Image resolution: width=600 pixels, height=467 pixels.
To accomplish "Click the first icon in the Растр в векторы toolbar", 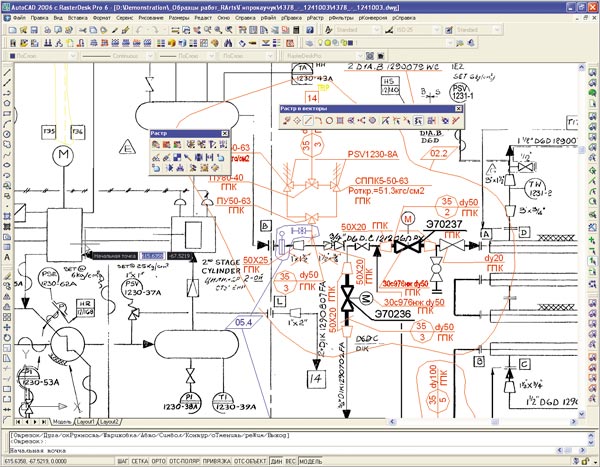I will tap(287, 121).
